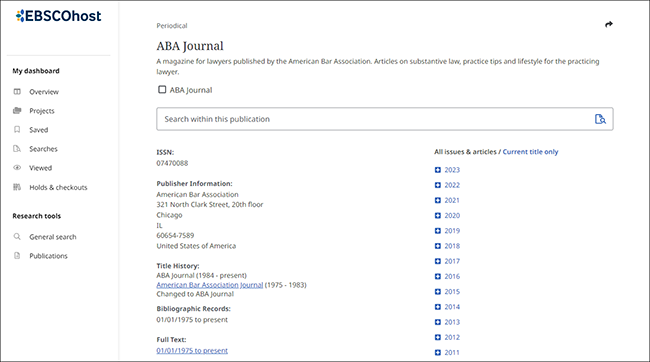Screen dimensions: 650x362
Task: Click the EBSCOhost logo
Action: (58, 16)
